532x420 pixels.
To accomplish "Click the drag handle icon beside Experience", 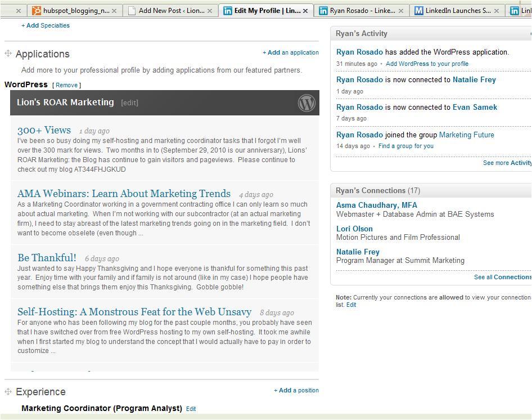I will (x=8, y=391).
